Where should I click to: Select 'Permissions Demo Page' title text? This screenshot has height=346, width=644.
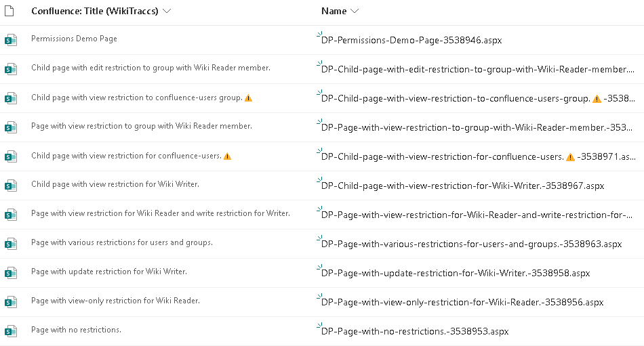[x=75, y=39]
